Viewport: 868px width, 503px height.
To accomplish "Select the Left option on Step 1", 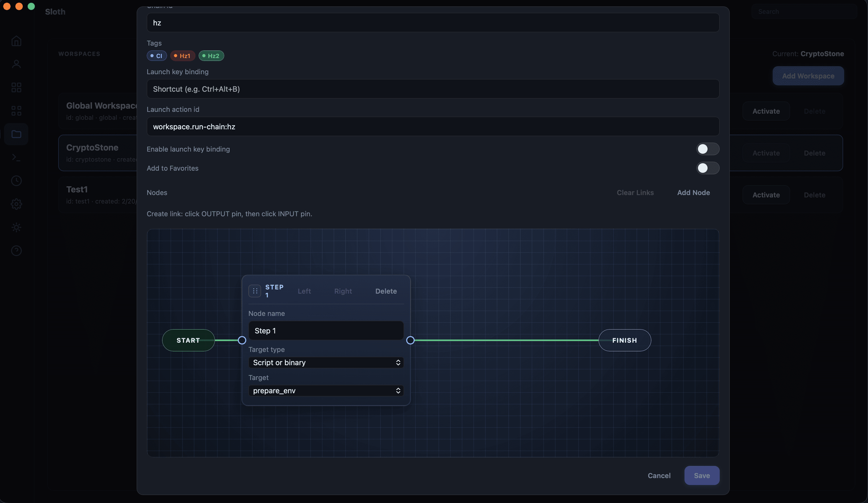I will [305, 291].
